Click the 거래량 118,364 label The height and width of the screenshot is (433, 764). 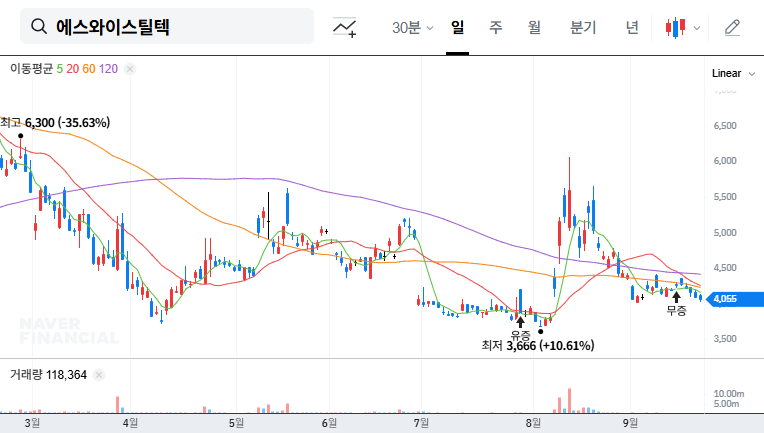(48, 375)
